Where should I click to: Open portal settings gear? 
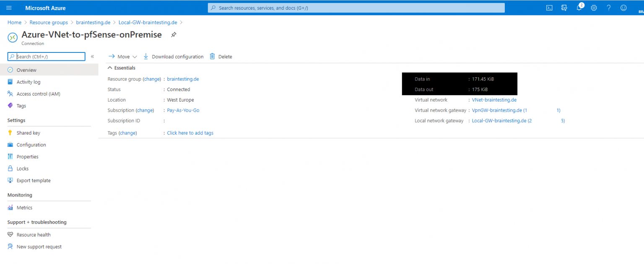[x=594, y=8]
